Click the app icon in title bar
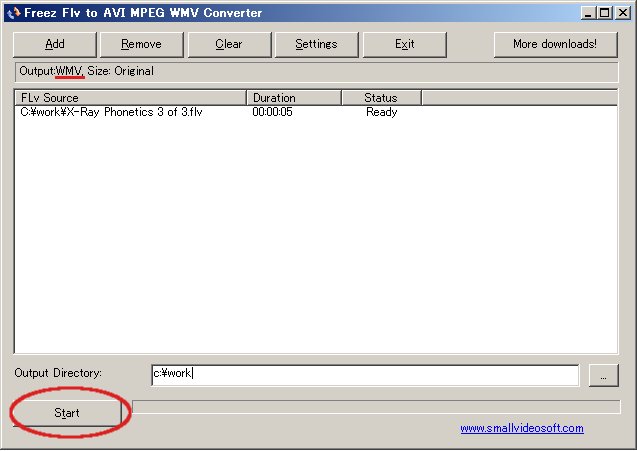 13,13
